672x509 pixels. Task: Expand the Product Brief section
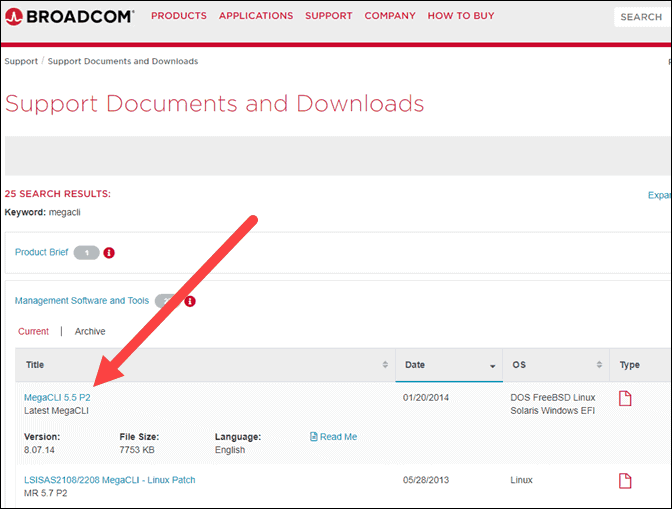point(42,252)
